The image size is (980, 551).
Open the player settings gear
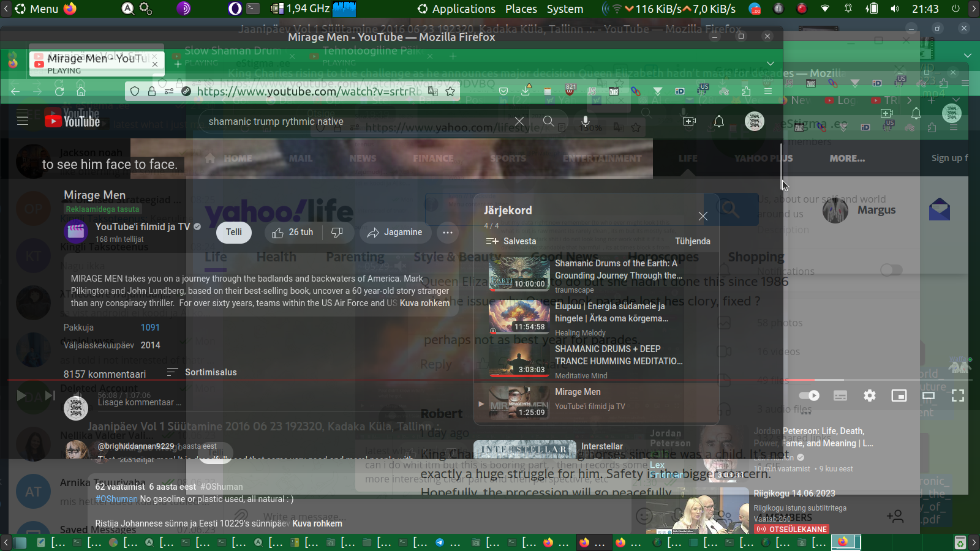pos(870,395)
